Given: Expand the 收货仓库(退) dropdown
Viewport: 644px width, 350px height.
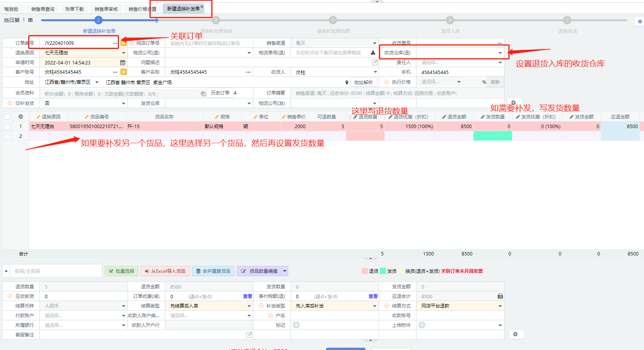Looking at the screenshot, I should (500, 53).
